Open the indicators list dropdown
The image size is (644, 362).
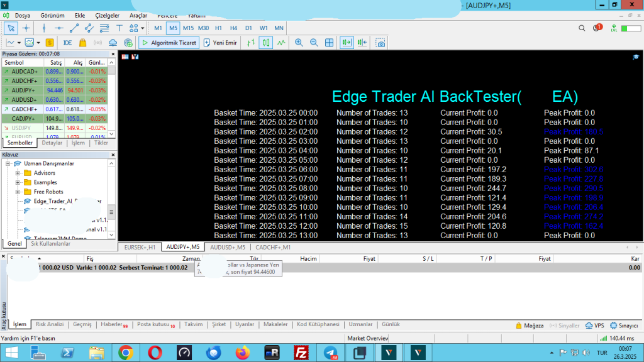point(38,43)
